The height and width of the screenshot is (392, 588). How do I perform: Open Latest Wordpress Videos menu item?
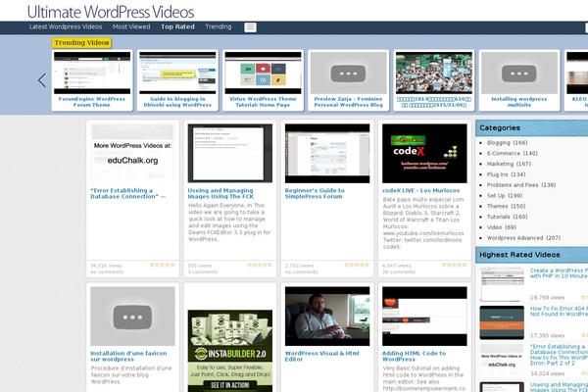(66, 26)
